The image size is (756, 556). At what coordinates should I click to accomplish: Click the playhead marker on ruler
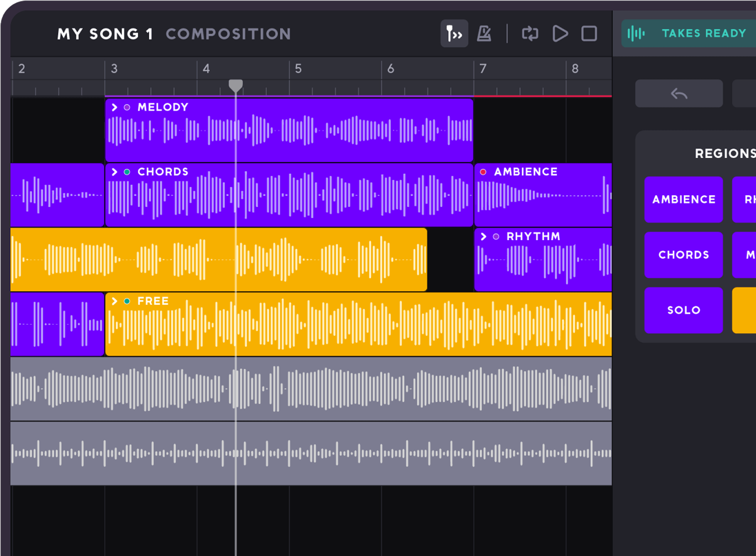236,85
